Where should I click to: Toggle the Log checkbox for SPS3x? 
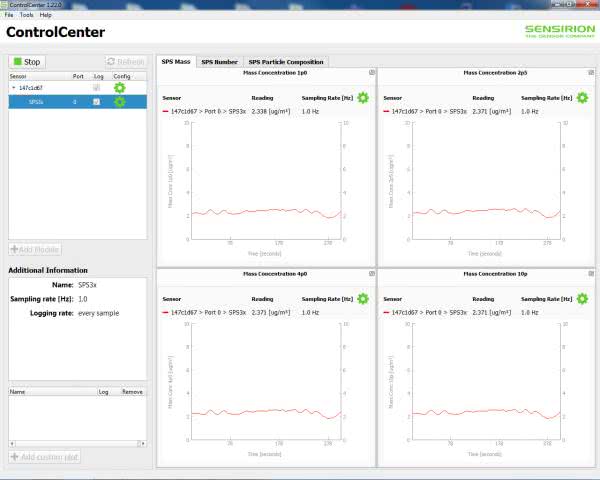96,102
